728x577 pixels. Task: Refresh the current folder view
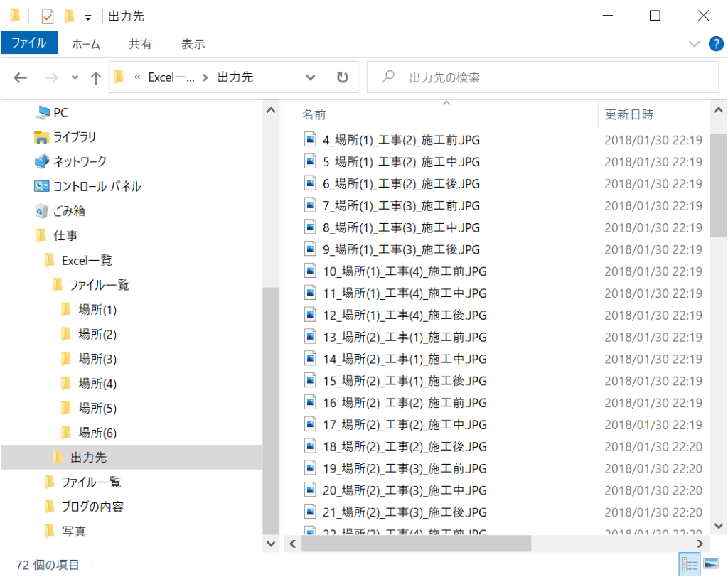coord(343,77)
